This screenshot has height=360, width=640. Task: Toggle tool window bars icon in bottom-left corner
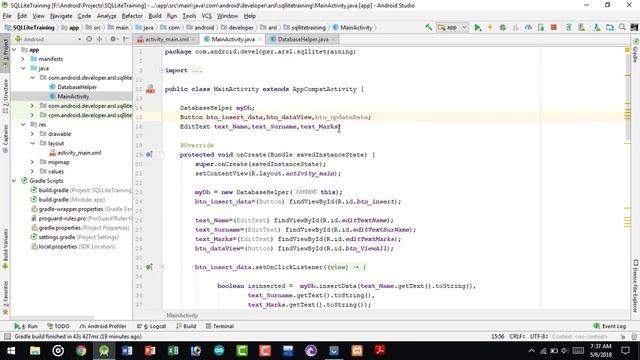pyautogui.click(x=7, y=336)
